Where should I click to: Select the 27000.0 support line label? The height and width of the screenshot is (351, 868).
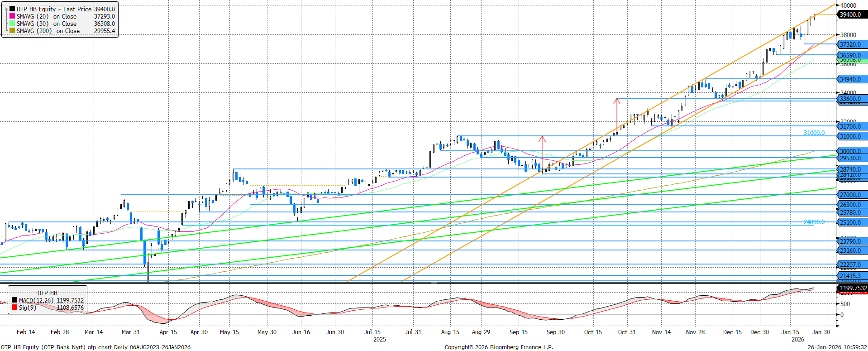(851, 195)
